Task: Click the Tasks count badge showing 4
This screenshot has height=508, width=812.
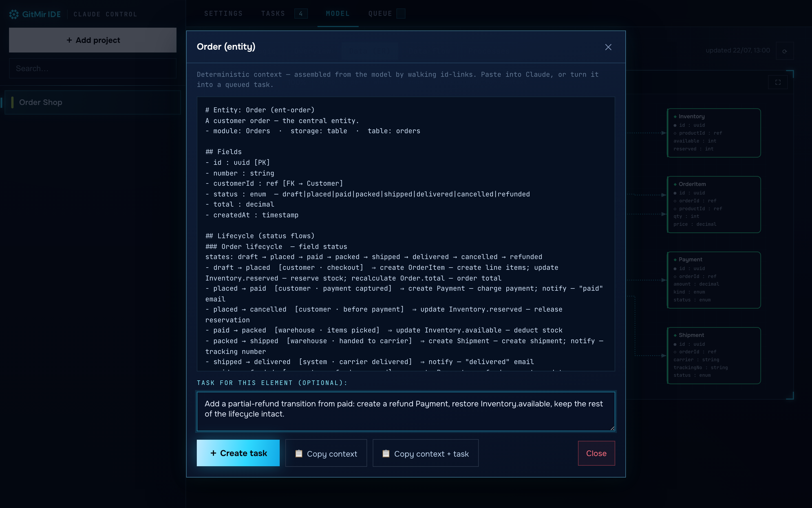Action: [301, 14]
